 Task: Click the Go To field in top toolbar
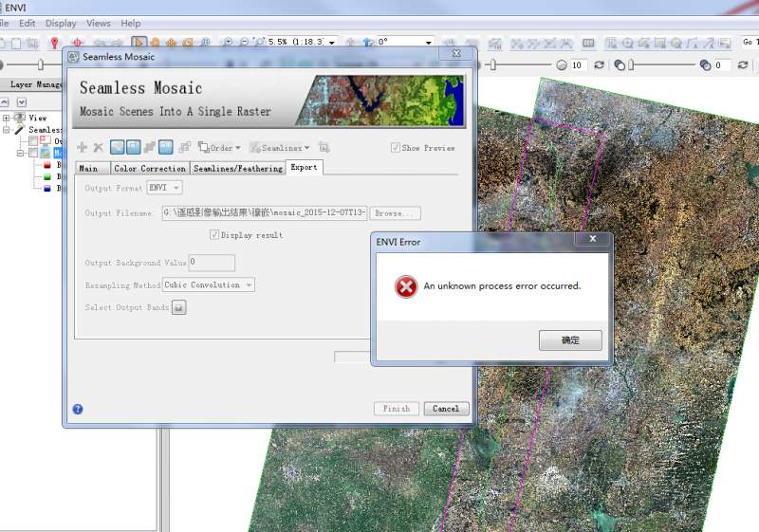coord(750,43)
